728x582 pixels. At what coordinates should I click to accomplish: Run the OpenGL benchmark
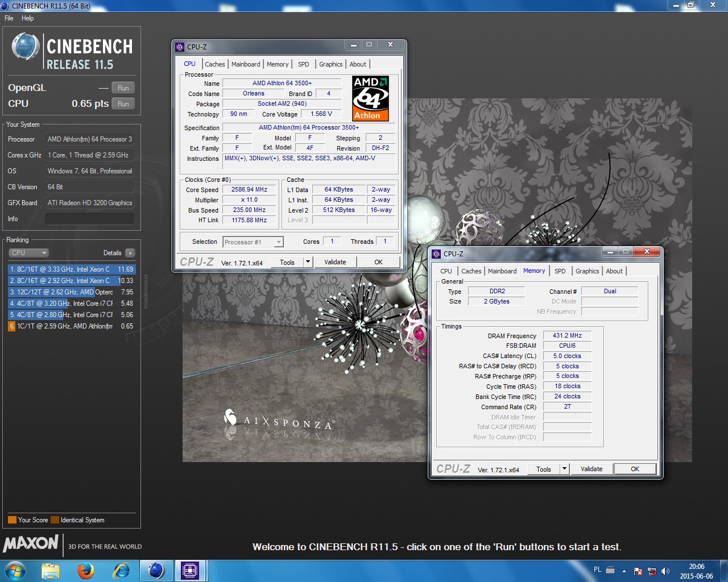pos(123,88)
